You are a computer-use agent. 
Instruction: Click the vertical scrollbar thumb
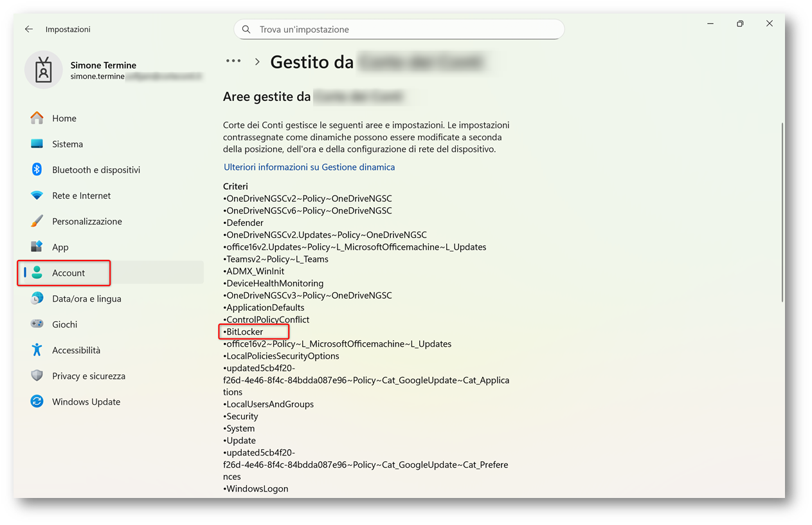[x=782, y=212]
